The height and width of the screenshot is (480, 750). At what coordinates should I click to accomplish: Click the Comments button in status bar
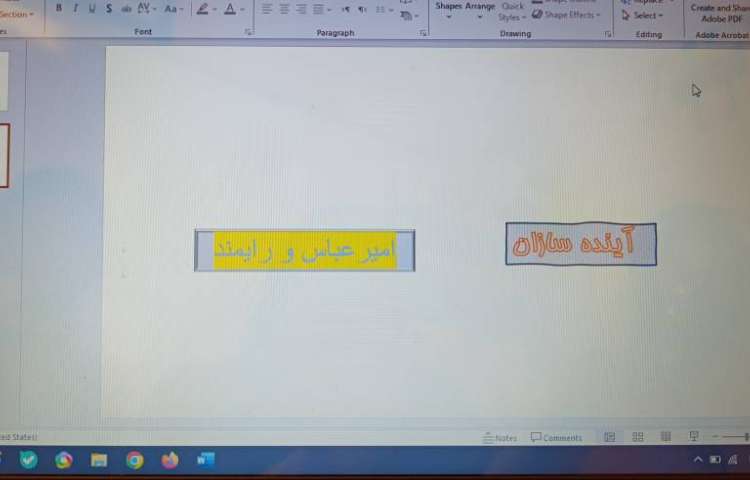pyautogui.click(x=556, y=438)
